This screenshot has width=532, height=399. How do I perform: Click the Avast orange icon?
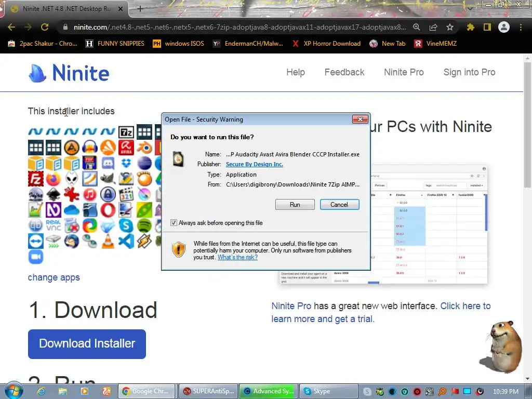point(108,148)
